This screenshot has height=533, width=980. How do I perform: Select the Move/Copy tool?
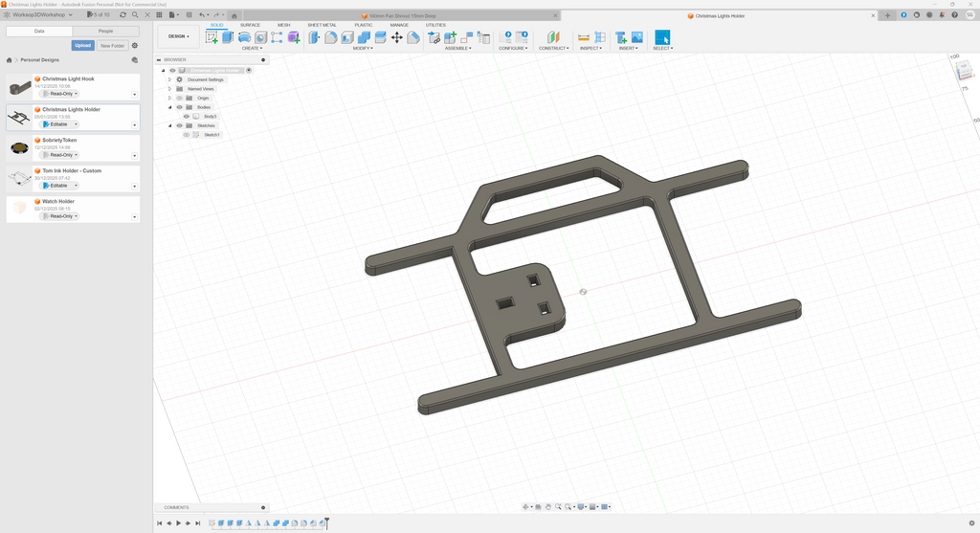[x=397, y=37]
